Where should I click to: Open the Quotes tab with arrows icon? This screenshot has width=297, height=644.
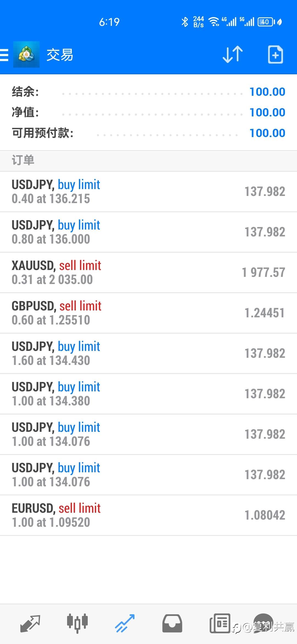coord(30,623)
